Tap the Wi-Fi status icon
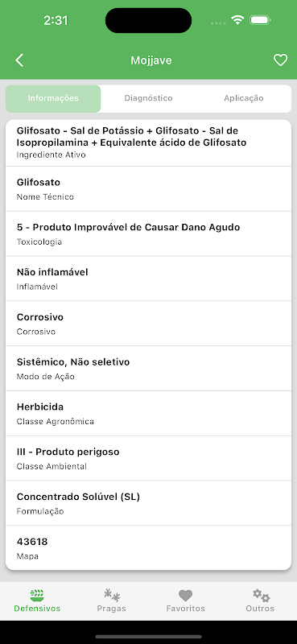 click(237, 20)
